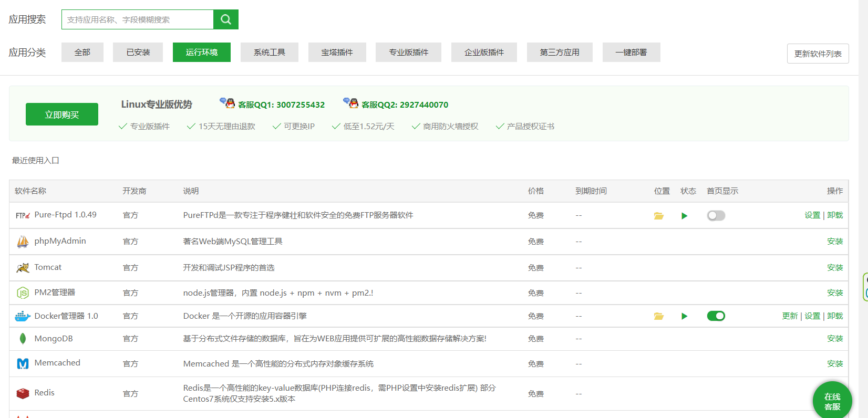
Task: Click the Docker whale icon
Action: pyautogui.click(x=23, y=316)
